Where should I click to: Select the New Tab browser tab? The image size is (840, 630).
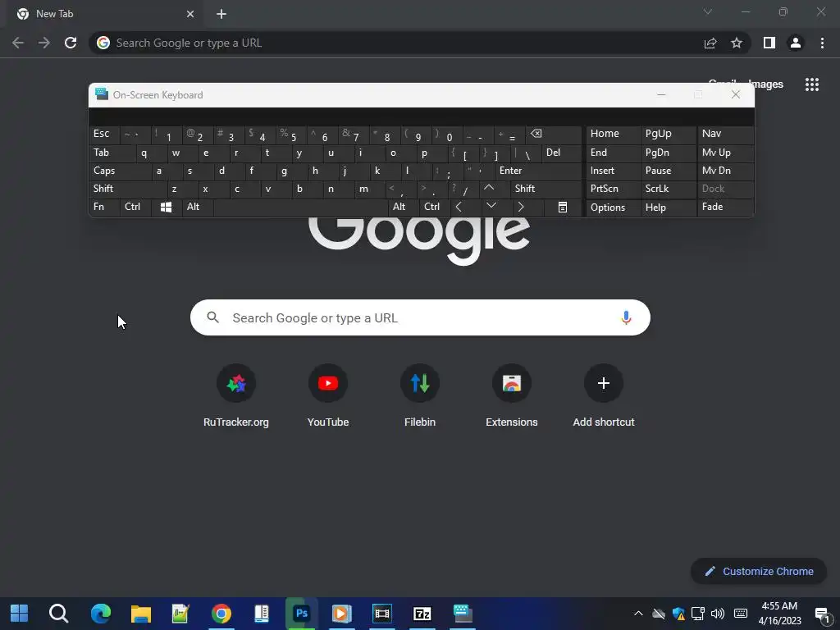point(104,14)
